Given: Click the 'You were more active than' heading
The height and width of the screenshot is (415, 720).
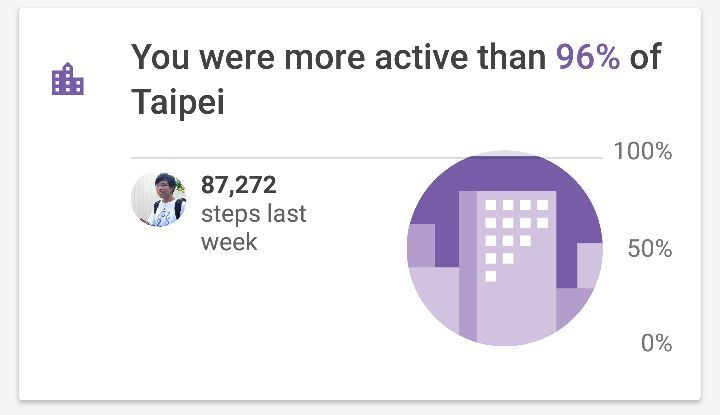Looking at the screenshot, I should click(x=340, y=58).
